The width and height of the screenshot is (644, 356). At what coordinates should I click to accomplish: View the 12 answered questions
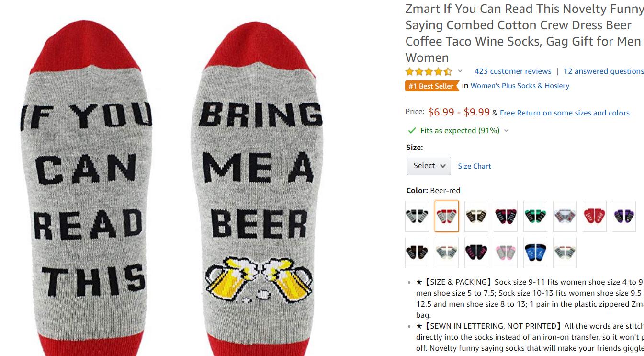pyautogui.click(x=603, y=71)
